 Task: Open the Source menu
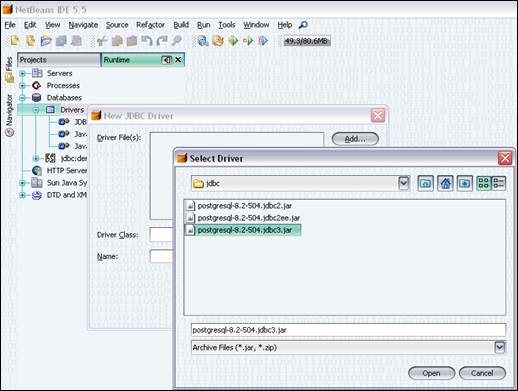117,25
